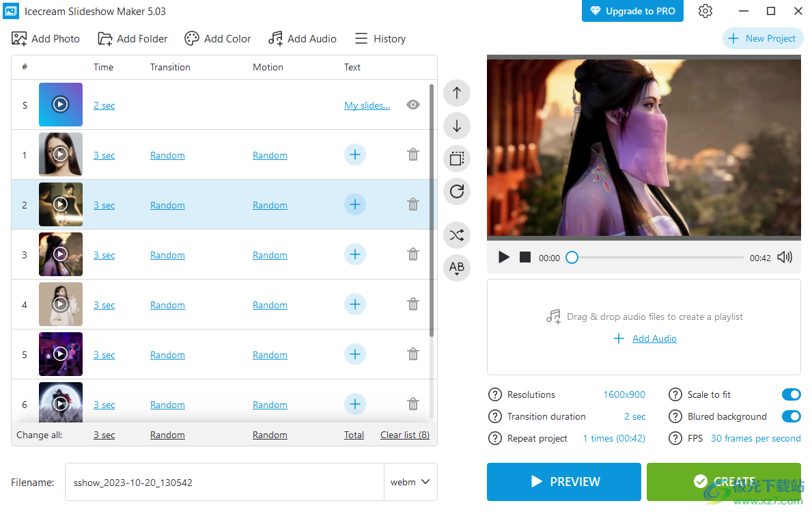Image resolution: width=812 pixels, height=512 pixels.
Task: Click Total in Change all row
Action: click(x=354, y=435)
